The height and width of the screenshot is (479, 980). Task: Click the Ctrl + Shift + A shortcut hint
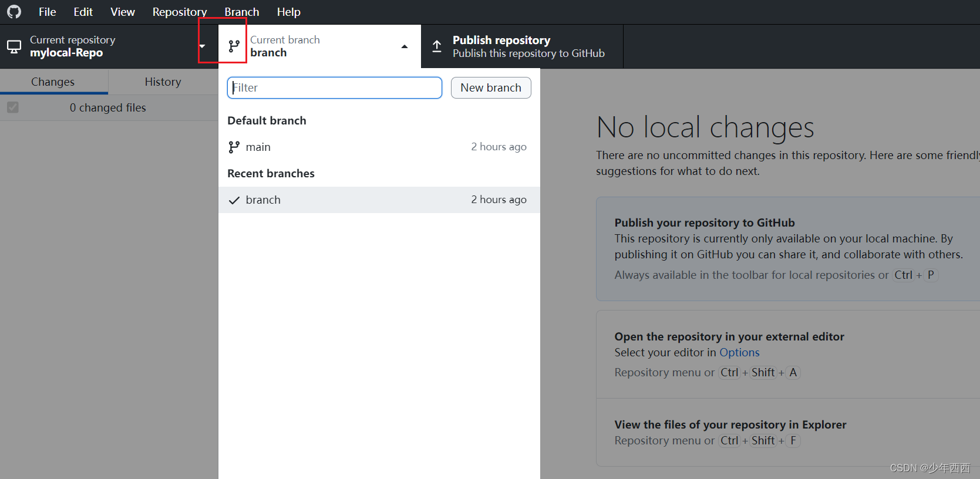[760, 372]
